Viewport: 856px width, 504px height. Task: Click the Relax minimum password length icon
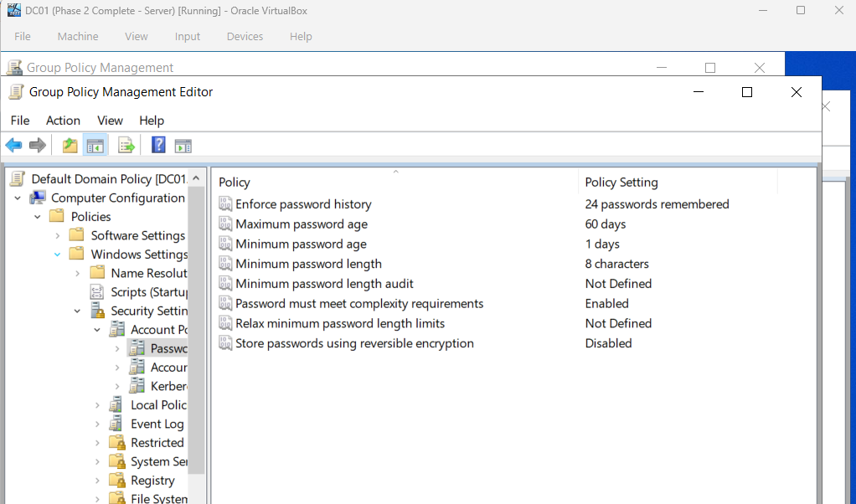[x=225, y=323]
